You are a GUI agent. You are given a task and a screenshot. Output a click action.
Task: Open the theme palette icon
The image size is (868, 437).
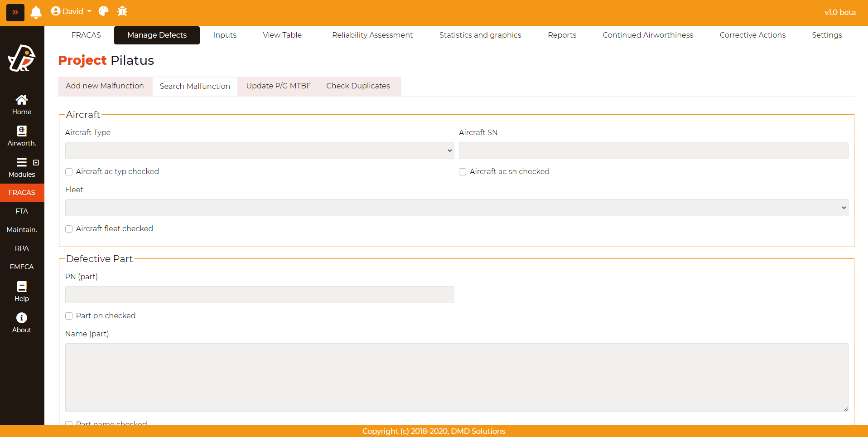(x=103, y=11)
